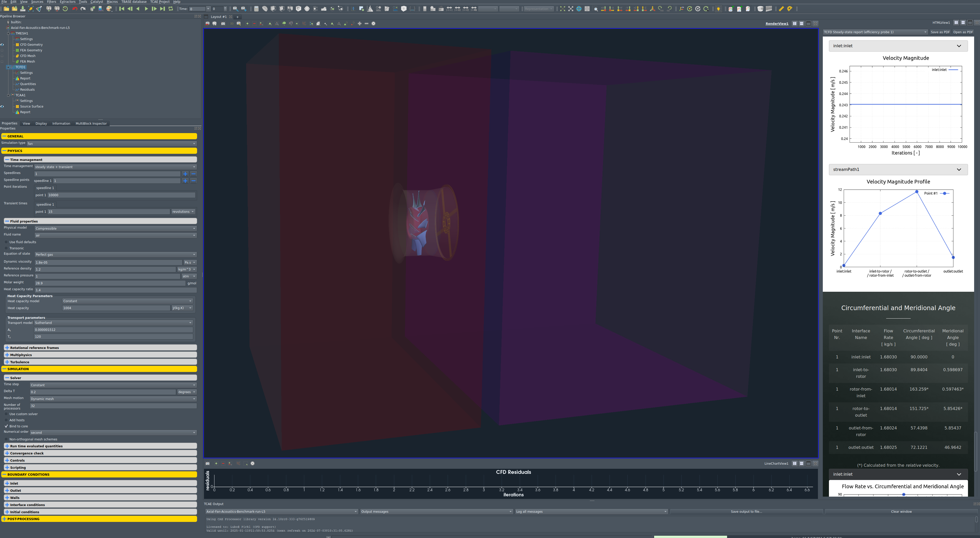The image size is (980, 538).
Task: Click the Reset camera icon
Action: [562, 9]
